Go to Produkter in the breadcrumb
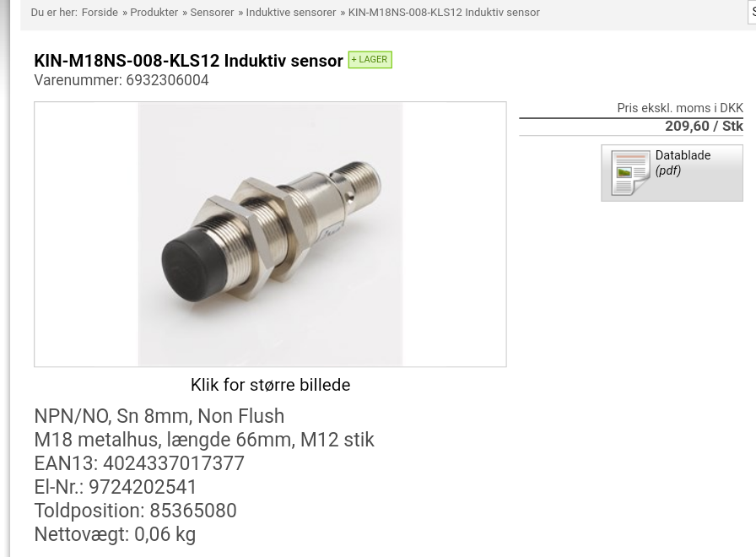The height and width of the screenshot is (557, 756). pos(154,13)
